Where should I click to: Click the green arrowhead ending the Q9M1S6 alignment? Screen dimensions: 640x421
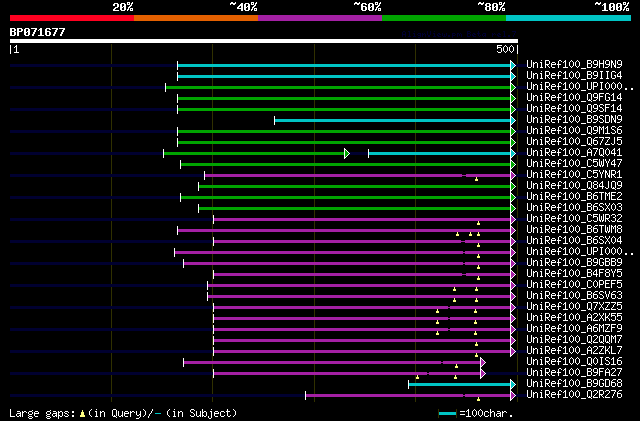pyautogui.click(x=513, y=131)
